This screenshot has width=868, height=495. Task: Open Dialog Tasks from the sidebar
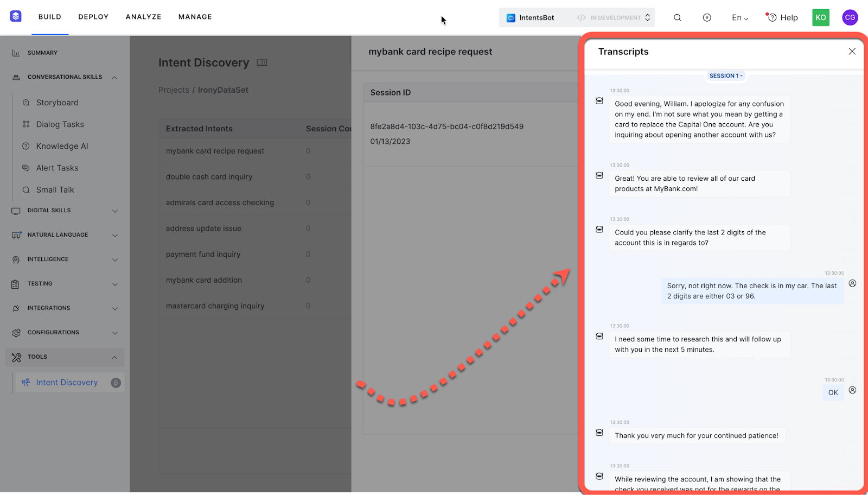[60, 124]
